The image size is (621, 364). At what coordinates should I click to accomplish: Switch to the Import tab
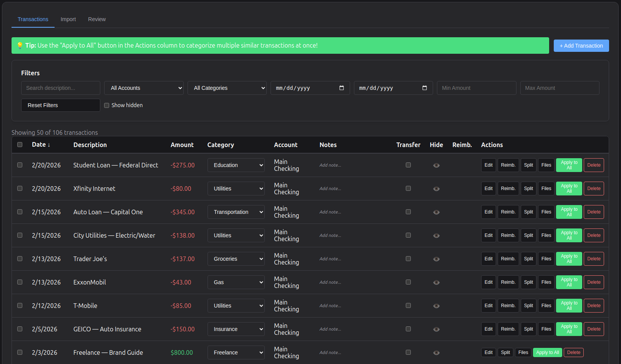click(68, 19)
